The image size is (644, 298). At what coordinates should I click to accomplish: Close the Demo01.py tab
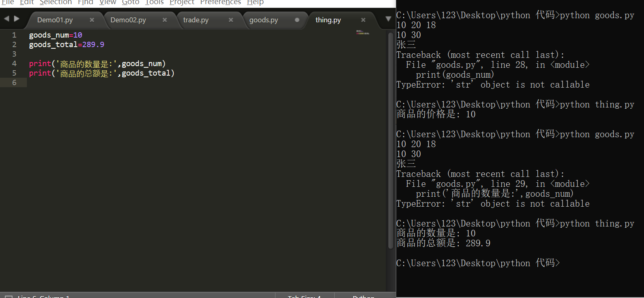tap(92, 20)
